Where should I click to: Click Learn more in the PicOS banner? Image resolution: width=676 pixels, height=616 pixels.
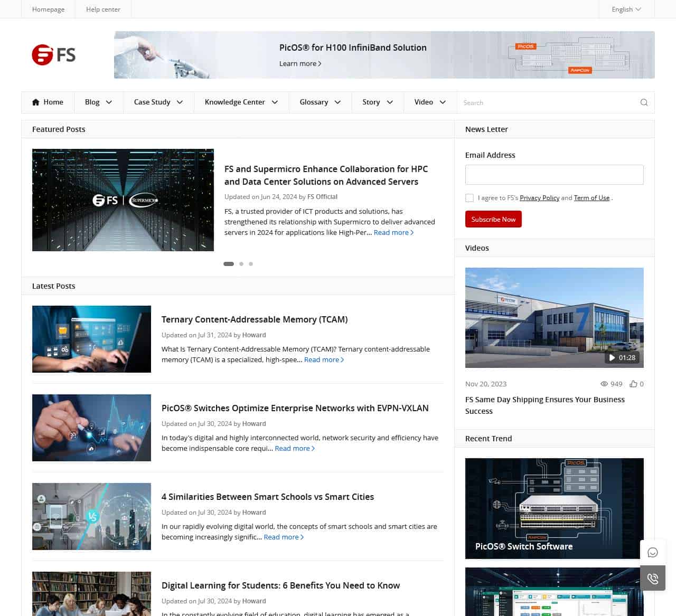(300, 63)
